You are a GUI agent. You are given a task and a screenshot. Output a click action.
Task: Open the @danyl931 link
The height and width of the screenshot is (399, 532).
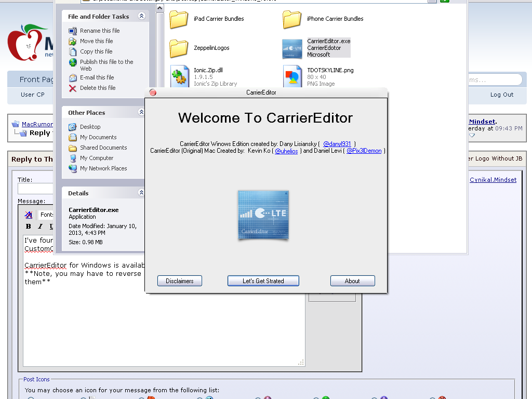pyautogui.click(x=337, y=144)
